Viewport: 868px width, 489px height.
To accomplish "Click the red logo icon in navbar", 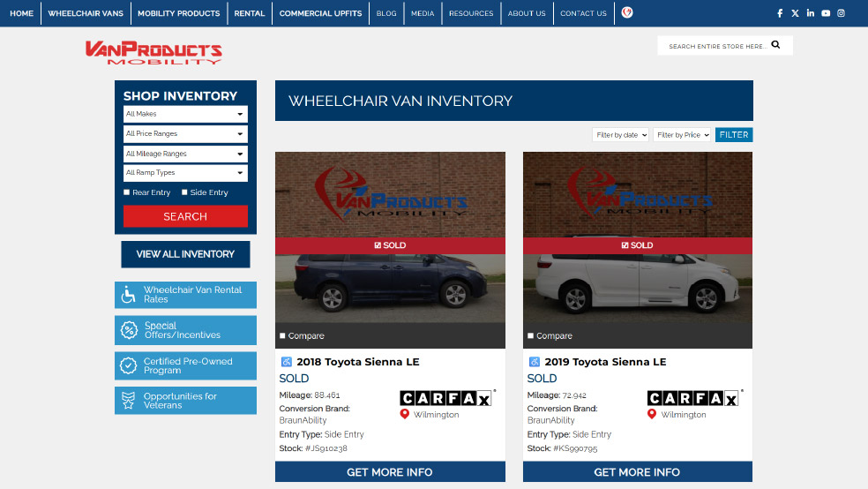I will pyautogui.click(x=626, y=12).
